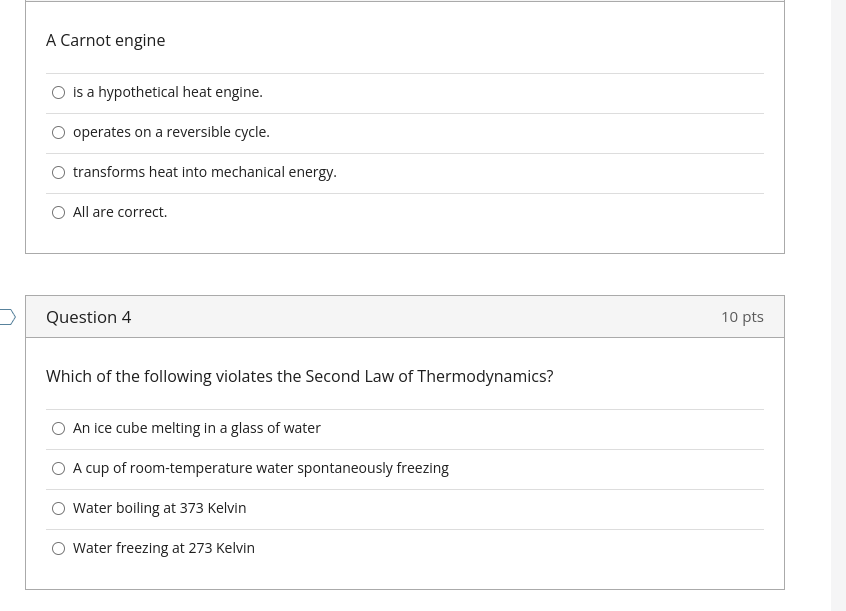Click the Second Law of Thermodynamics question prompt
846x611 pixels.
click(x=299, y=376)
